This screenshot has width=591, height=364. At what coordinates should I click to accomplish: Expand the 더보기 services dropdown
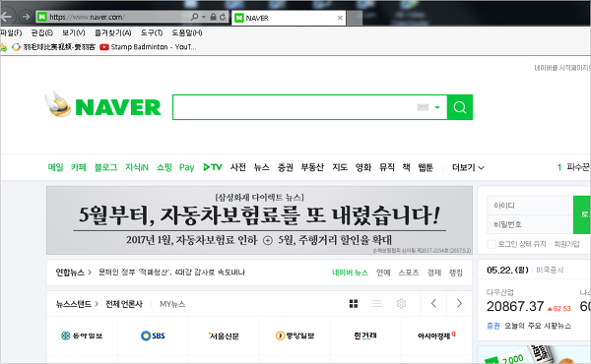pos(468,167)
